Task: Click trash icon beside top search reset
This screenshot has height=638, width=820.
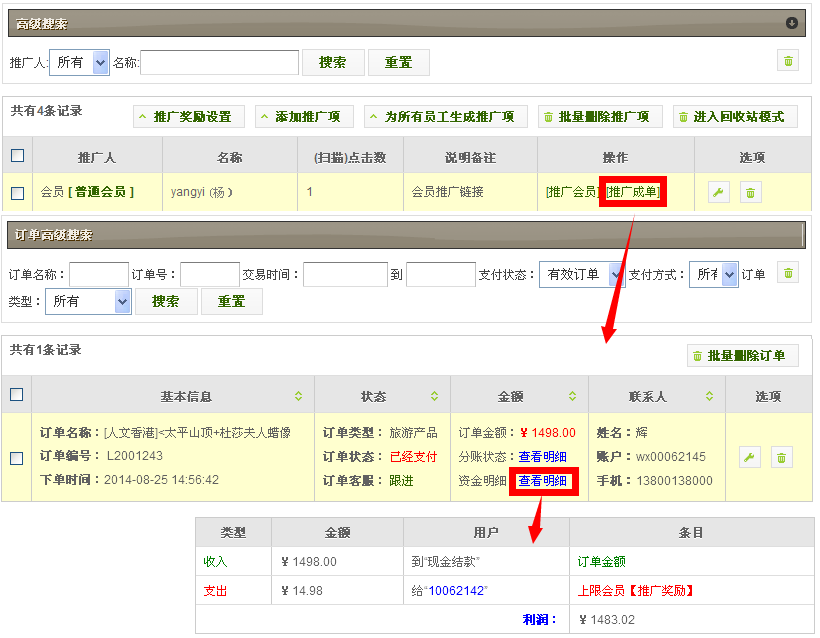Action: pos(788,62)
